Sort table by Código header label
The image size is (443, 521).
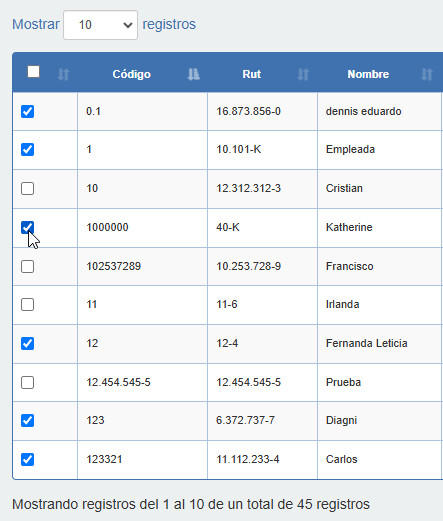132,74
